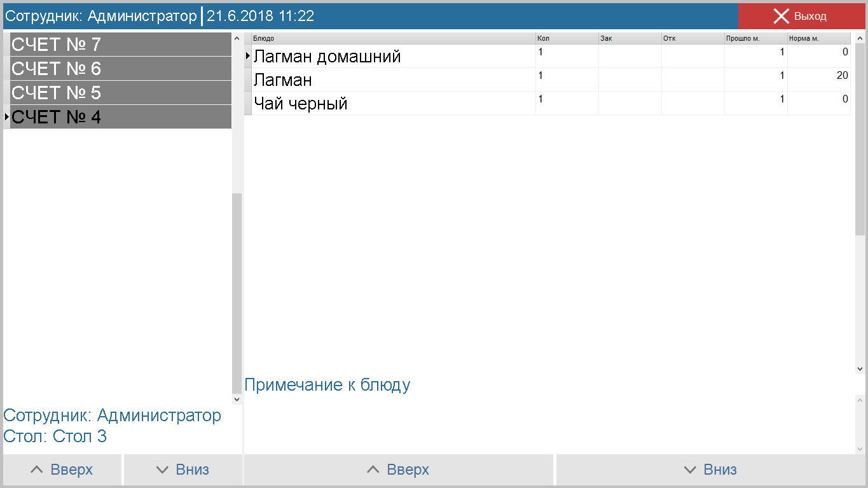868x488 pixels.
Task: Click the scrollbar up arrow beside bill list
Action: [237, 37]
